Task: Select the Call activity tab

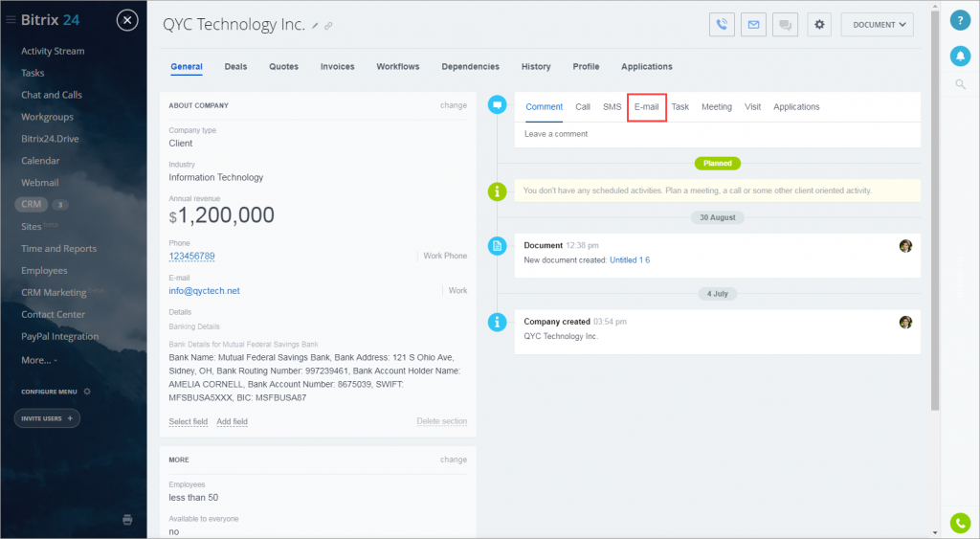Action: point(583,107)
